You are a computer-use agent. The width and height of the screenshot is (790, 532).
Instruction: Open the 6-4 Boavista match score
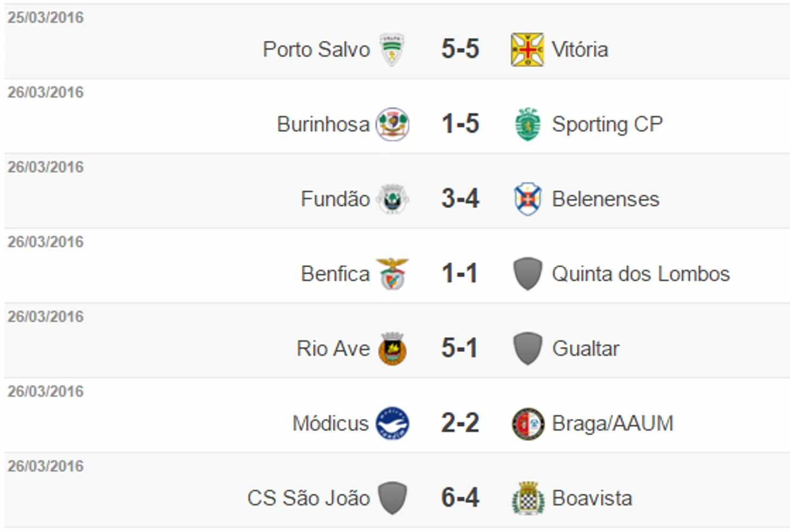(x=460, y=497)
